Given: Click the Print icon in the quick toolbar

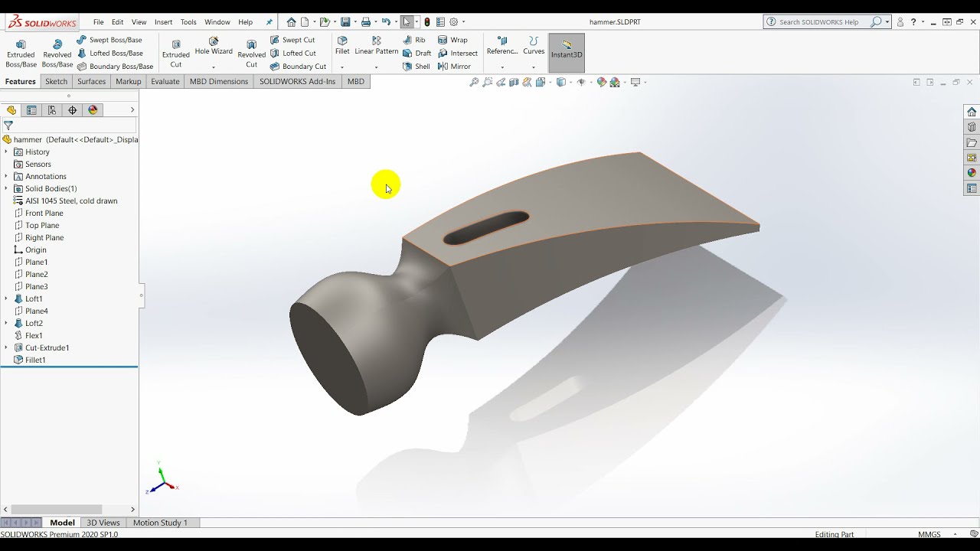Looking at the screenshot, I should [x=366, y=21].
